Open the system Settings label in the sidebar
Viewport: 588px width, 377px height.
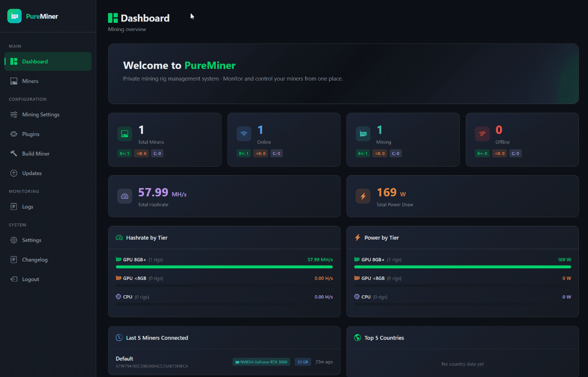coord(31,240)
